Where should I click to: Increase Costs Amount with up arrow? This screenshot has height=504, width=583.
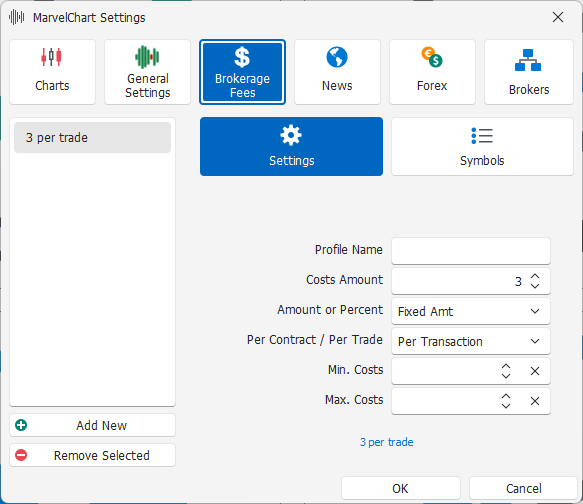pos(535,277)
